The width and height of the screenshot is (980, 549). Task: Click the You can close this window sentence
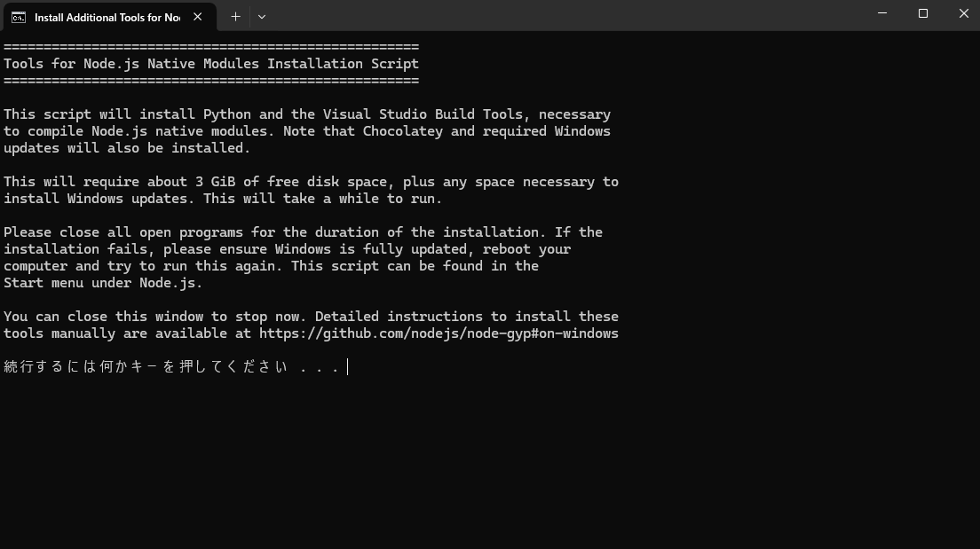click(311, 316)
